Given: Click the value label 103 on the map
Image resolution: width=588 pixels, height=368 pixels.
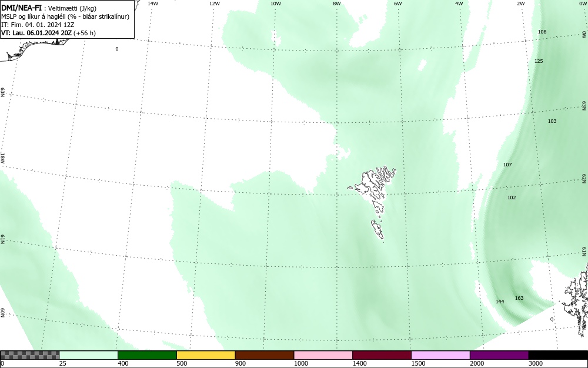Looking at the screenshot, I should point(552,121).
